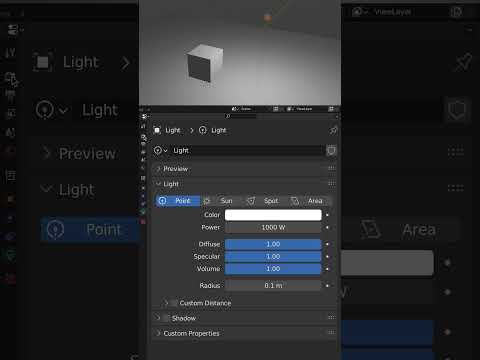480x360 pixels.
Task: Open the Render properties tab
Action: [x=144, y=137]
